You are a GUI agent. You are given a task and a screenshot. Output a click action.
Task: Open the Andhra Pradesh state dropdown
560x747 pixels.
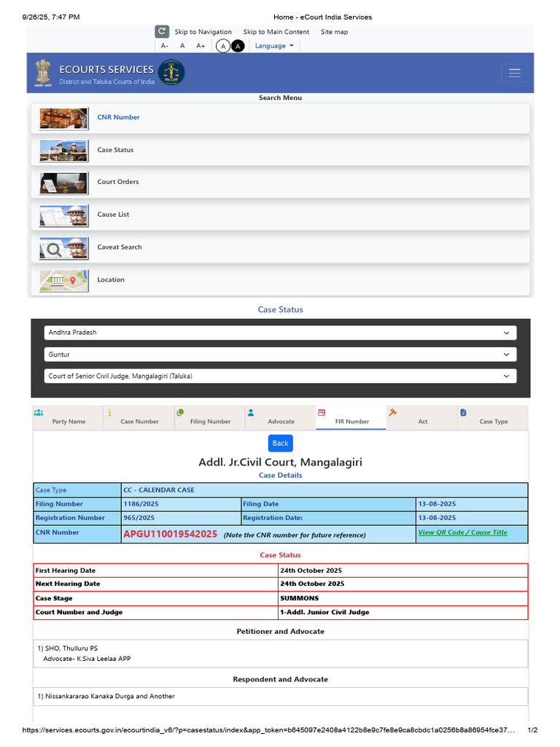(280, 333)
